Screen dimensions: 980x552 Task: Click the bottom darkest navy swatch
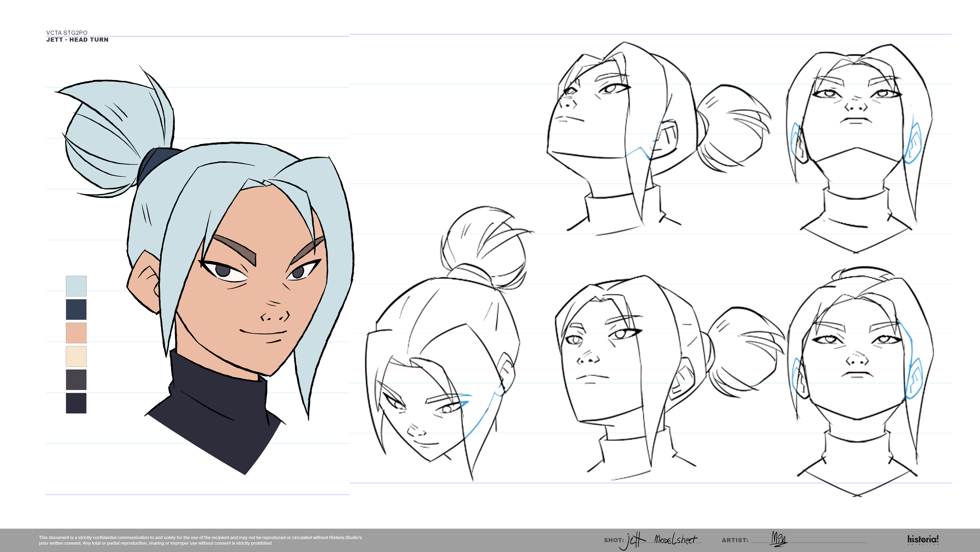(x=76, y=403)
